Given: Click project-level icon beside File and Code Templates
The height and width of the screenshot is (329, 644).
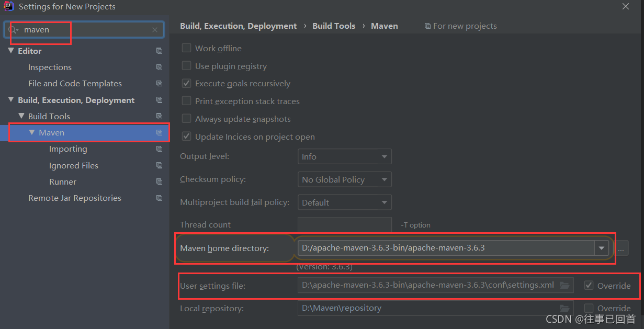Looking at the screenshot, I should [159, 84].
